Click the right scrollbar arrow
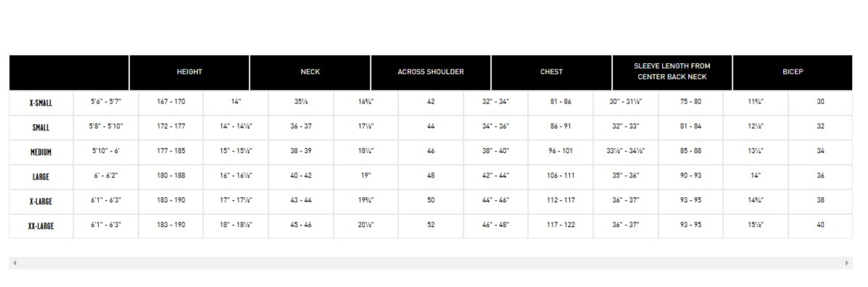 click(x=848, y=263)
